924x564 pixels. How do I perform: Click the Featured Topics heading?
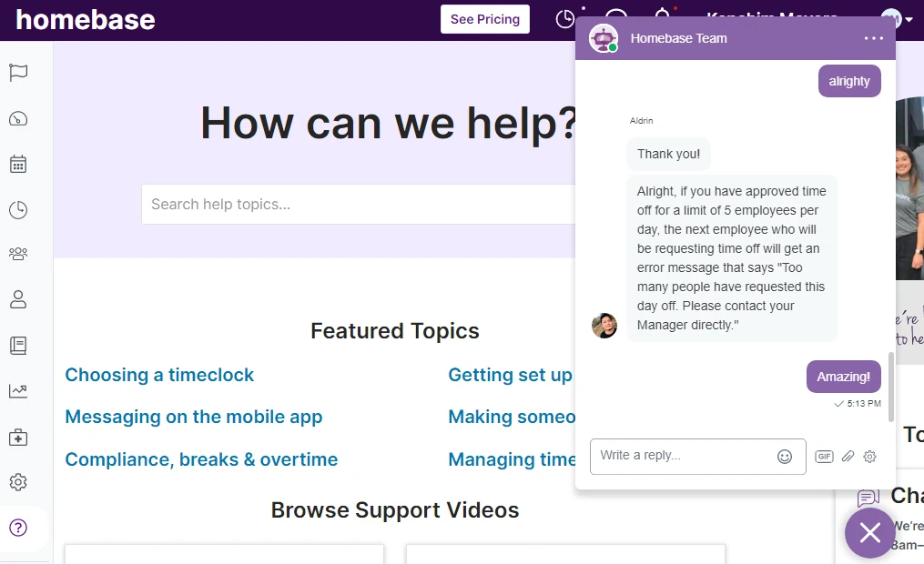click(395, 331)
